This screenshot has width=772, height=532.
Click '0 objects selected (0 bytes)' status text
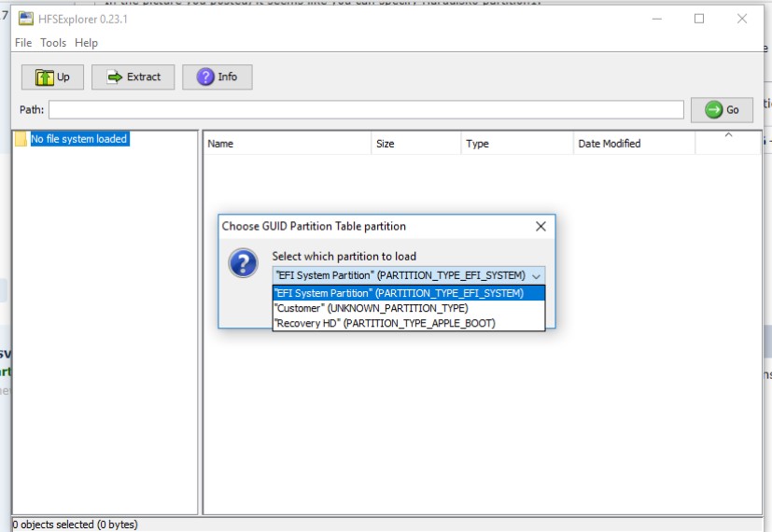[x=75, y=525]
